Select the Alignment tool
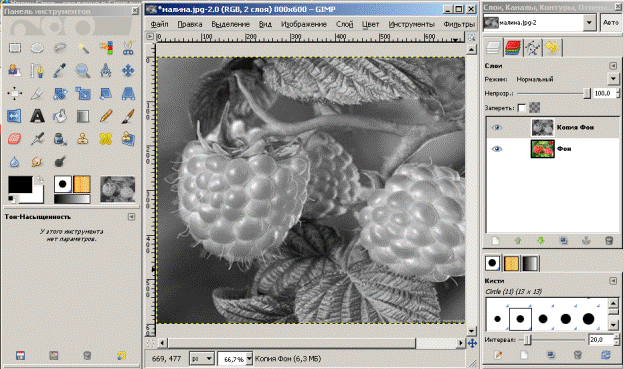 [x=15, y=94]
